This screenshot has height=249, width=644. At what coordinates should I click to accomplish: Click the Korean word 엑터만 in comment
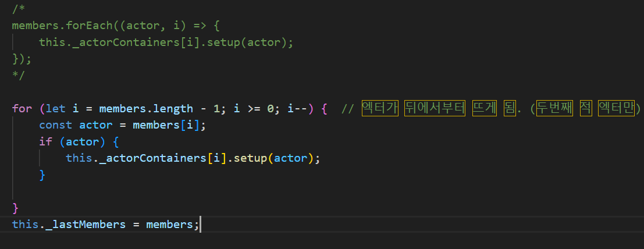(616, 108)
